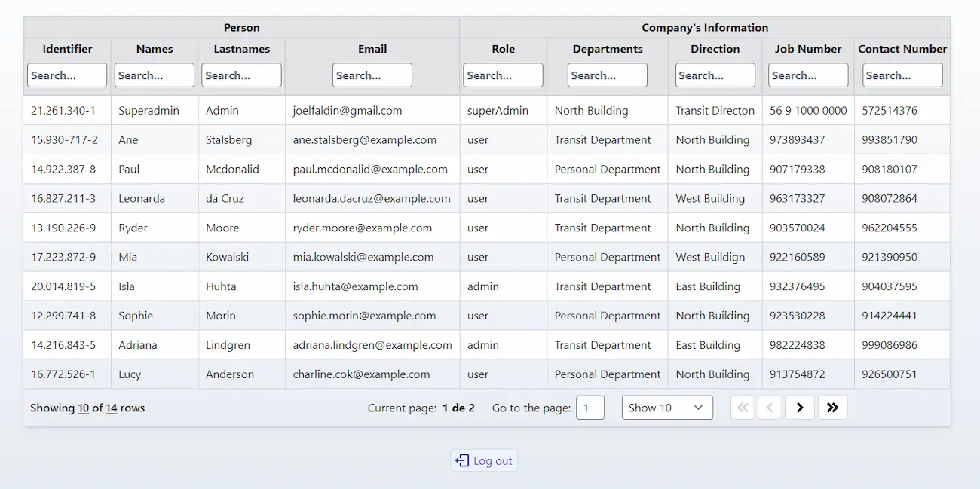Jump to the last page using double-chevron icon
The height and width of the screenshot is (489, 980).
pos(832,407)
